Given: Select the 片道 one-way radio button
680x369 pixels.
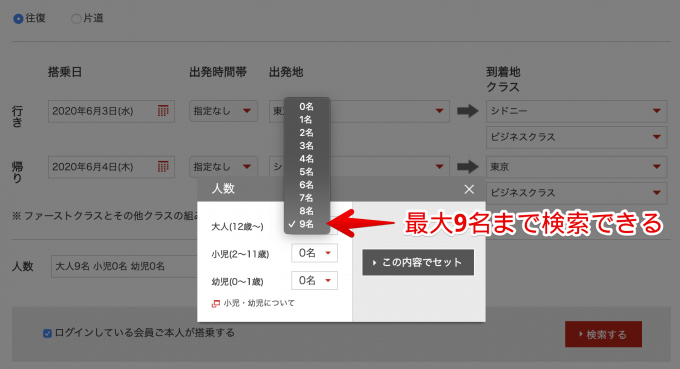Looking at the screenshot, I should point(76,19).
